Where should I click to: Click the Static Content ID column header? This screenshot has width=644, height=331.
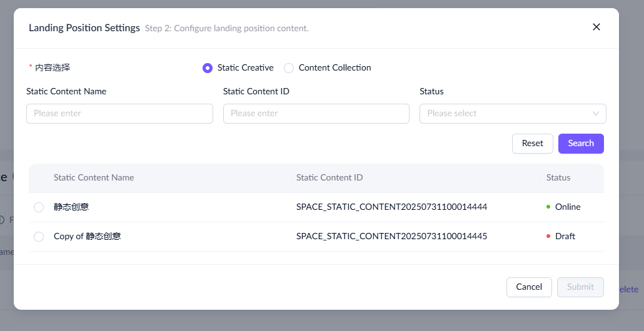(330, 178)
